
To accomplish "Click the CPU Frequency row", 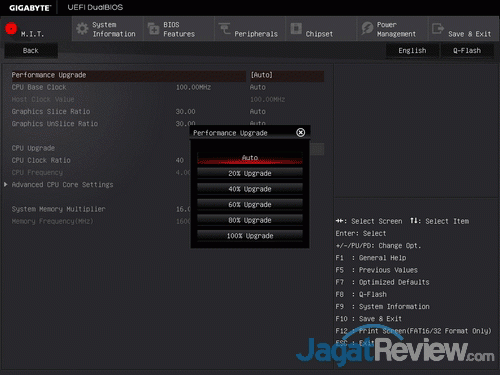I will (37, 173).
